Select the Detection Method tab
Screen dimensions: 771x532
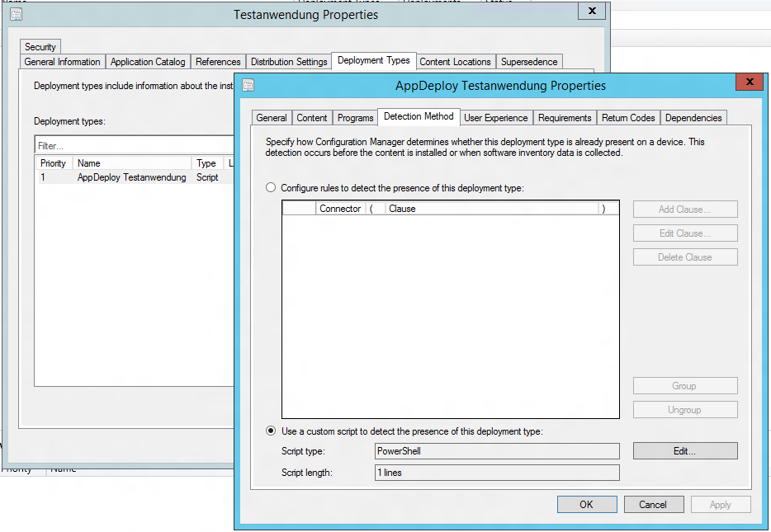(x=419, y=116)
